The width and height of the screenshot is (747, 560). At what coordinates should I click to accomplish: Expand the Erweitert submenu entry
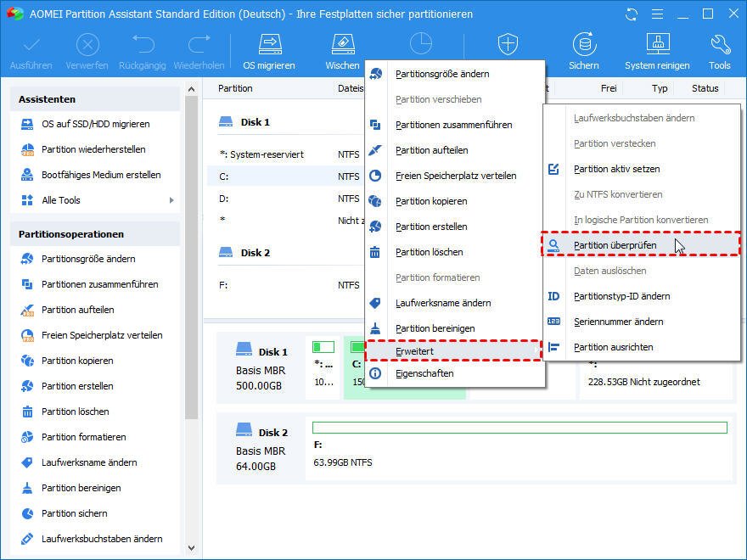point(454,351)
